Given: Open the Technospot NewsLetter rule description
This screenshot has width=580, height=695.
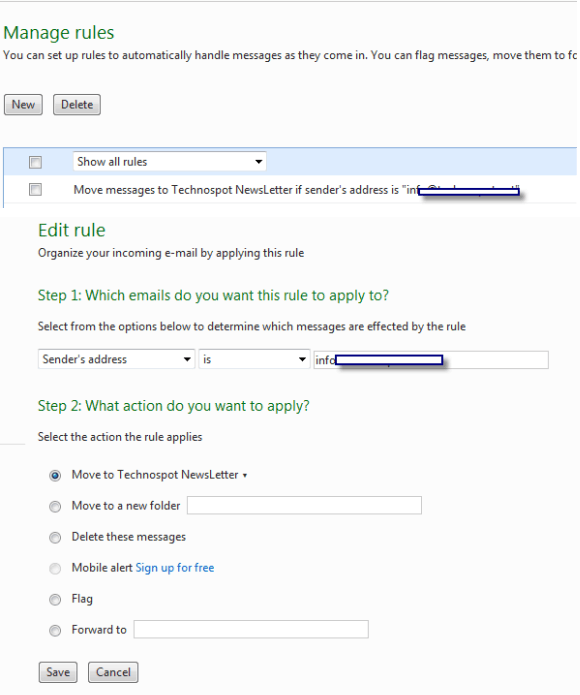Looking at the screenshot, I should [296, 190].
